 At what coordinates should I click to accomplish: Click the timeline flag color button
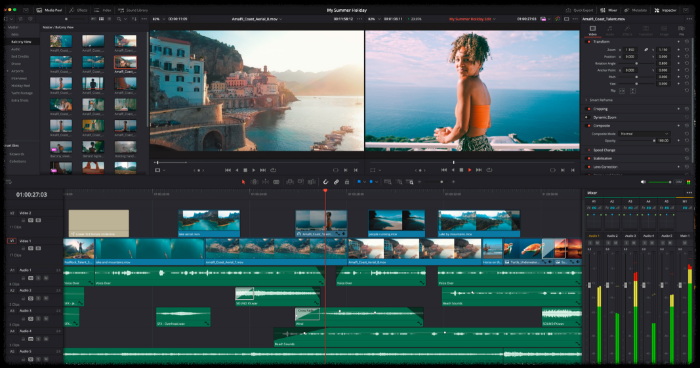(359, 182)
